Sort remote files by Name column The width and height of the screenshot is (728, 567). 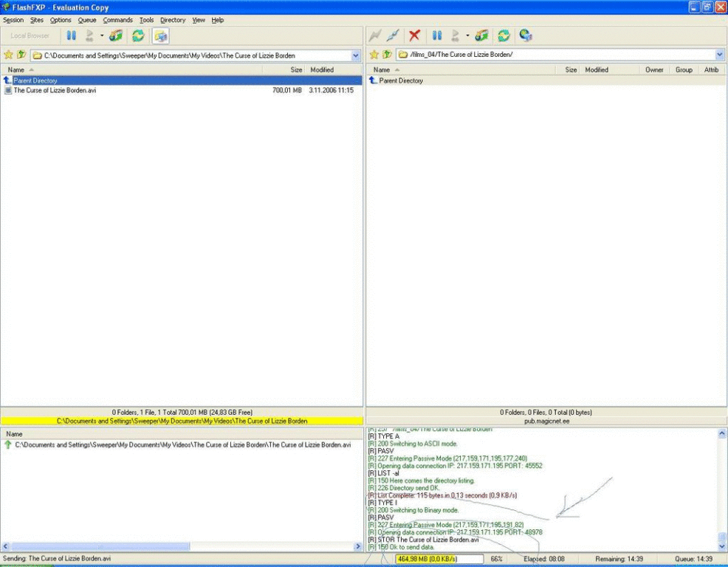(x=461, y=69)
